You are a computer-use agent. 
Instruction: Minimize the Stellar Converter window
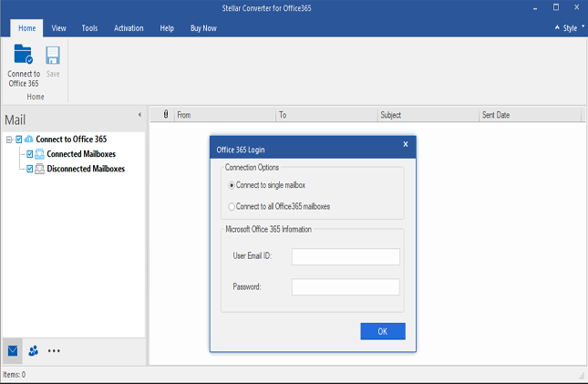pyautogui.click(x=535, y=8)
